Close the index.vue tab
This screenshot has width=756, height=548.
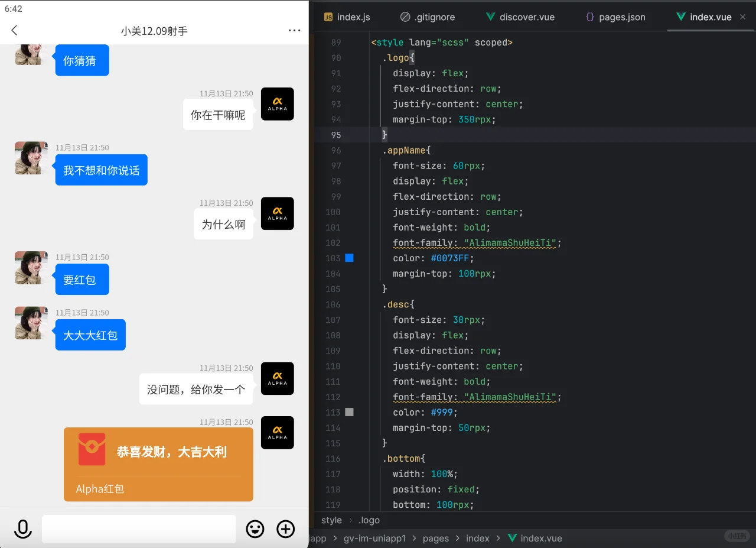[x=742, y=17]
